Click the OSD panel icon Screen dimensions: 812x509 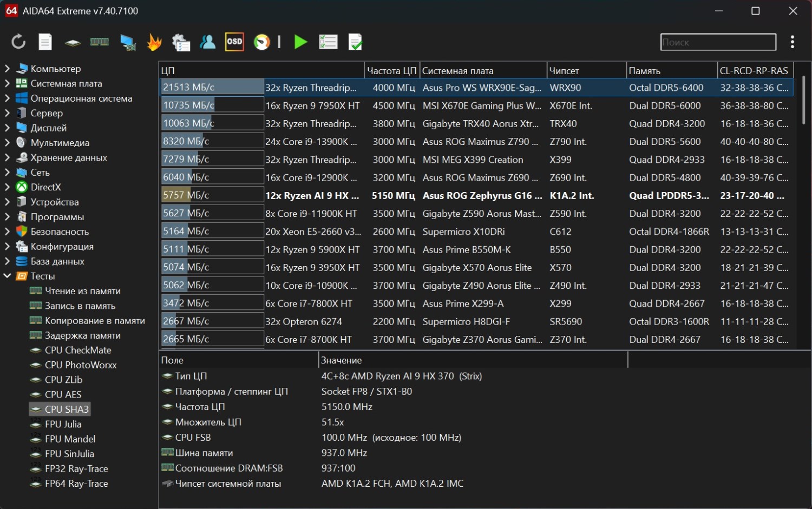point(234,42)
